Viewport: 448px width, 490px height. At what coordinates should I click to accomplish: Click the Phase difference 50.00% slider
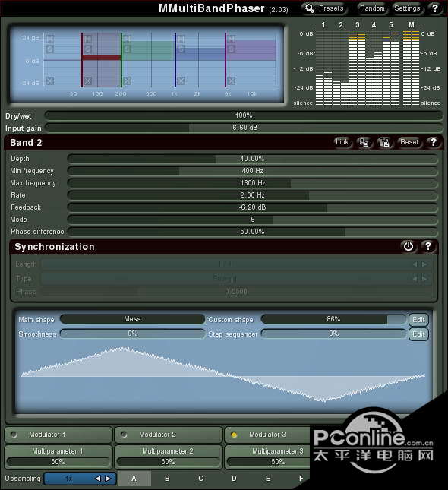pos(252,232)
